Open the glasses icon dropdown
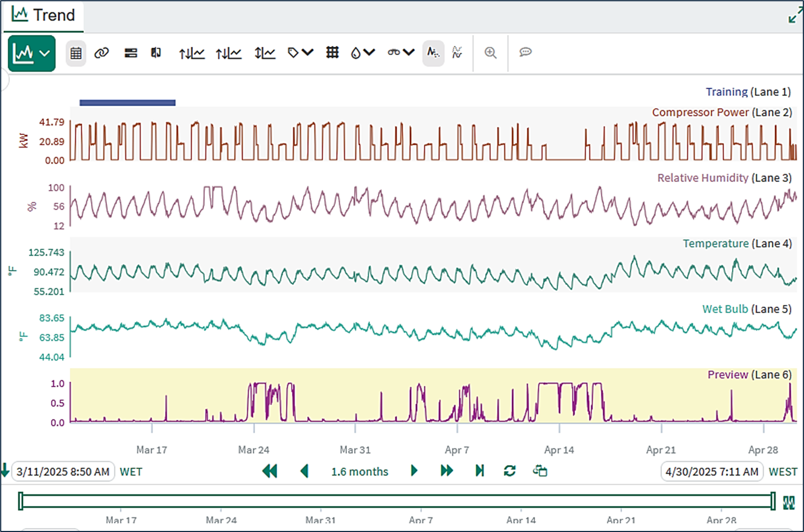The image size is (804, 532). (x=401, y=53)
